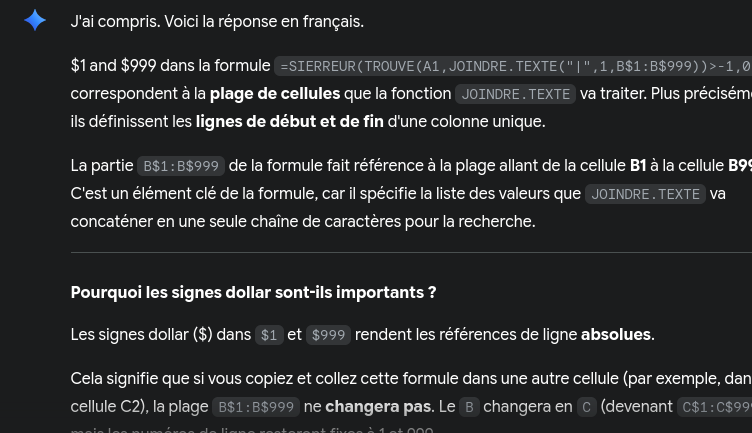Click the bold text 'plage de cellules'
Viewport: 752px width, 433px height.
point(275,94)
